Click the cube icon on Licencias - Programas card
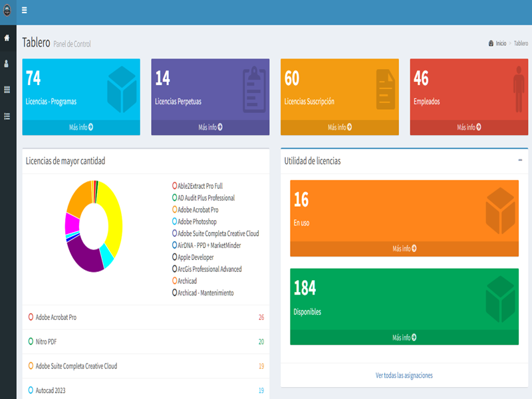 (122, 89)
